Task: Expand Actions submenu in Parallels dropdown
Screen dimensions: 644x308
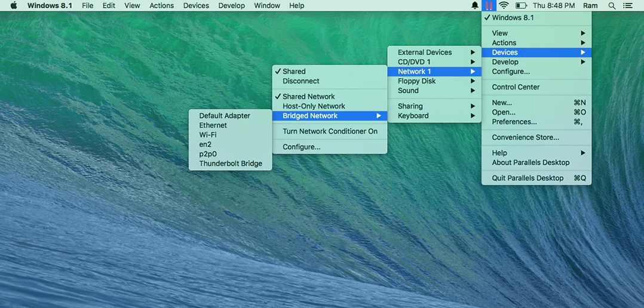Action: pyautogui.click(x=536, y=42)
